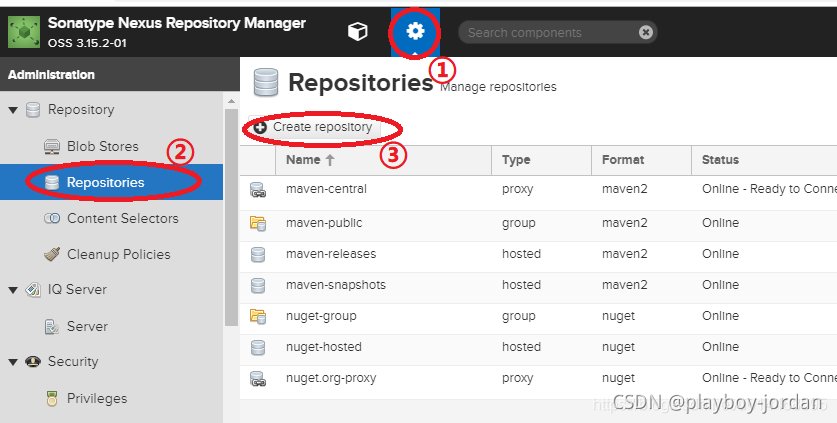837x423 pixels.
Task: Click the sidebar vertical scrollbar thumb
Action: pyautogui.click(x=231, y=217)
